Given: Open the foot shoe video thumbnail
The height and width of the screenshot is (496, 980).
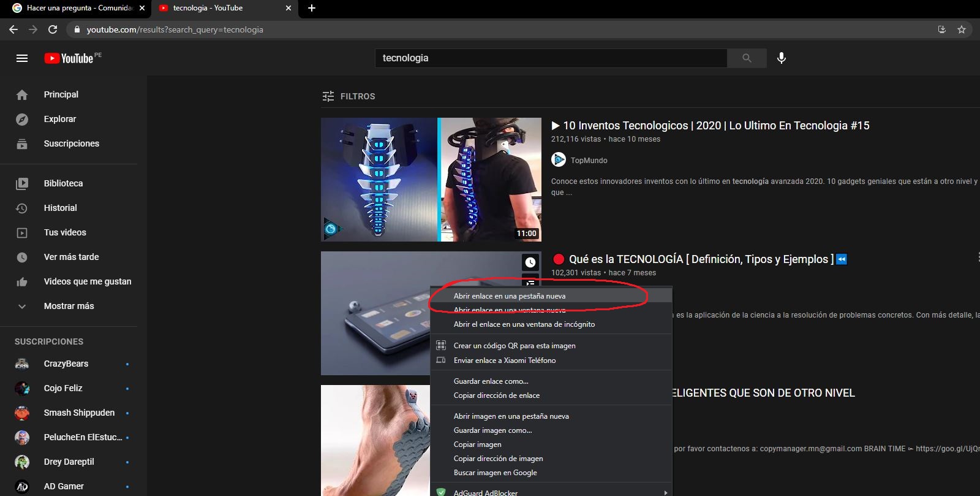Looking at the screenshot, I should (x=375, y=440).
